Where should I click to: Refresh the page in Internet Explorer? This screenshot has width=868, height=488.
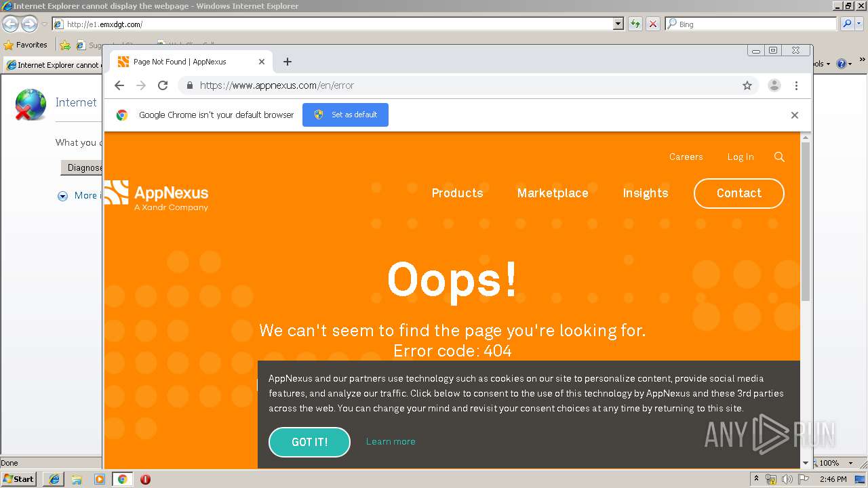click(635, 24)
